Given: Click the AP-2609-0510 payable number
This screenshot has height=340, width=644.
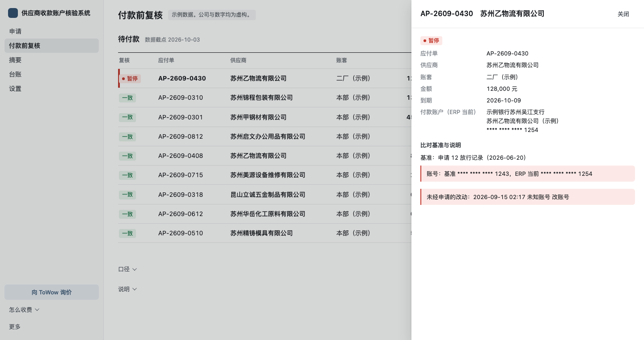Looking at the screenshot, I should [181, 233].
